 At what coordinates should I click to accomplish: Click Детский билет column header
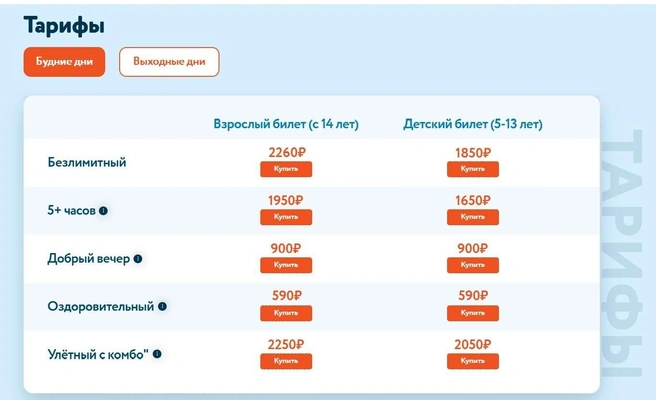pos(473,124)
